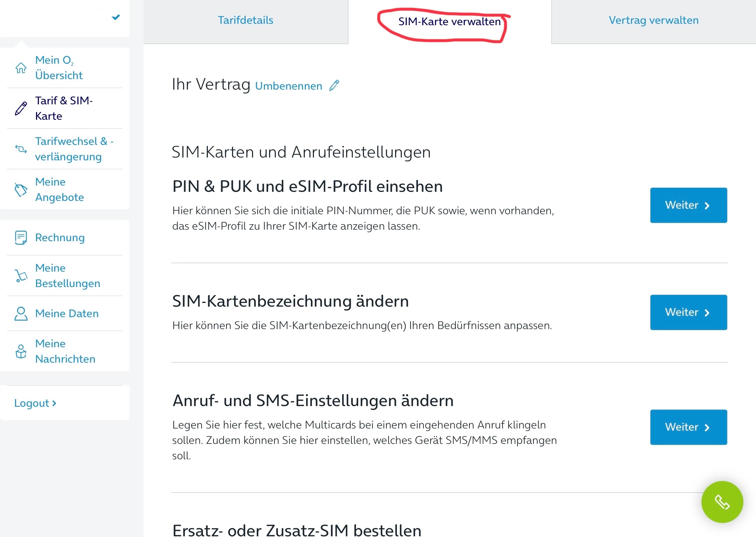Click the swap arrows icon beside Tarifwechsel
756x537 pixels.
point(21,149)
